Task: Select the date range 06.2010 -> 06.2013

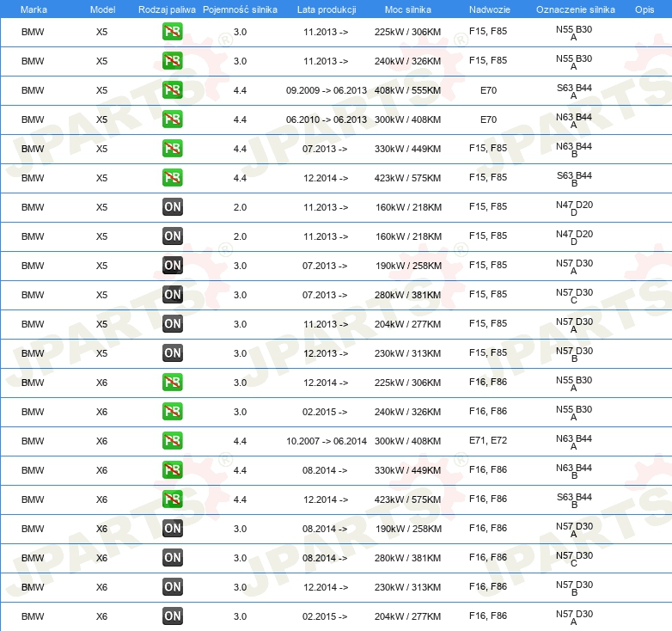Action: (x=327, y=119)
